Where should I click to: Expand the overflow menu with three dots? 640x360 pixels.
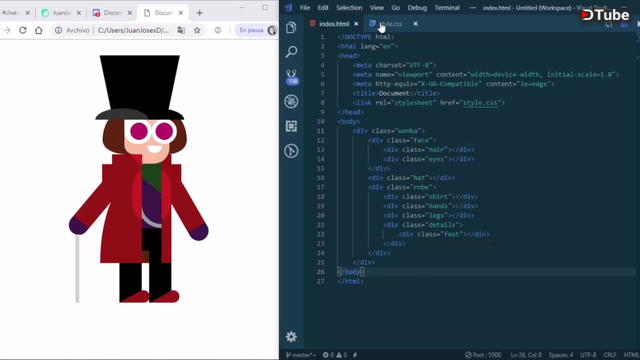point(473,8)
